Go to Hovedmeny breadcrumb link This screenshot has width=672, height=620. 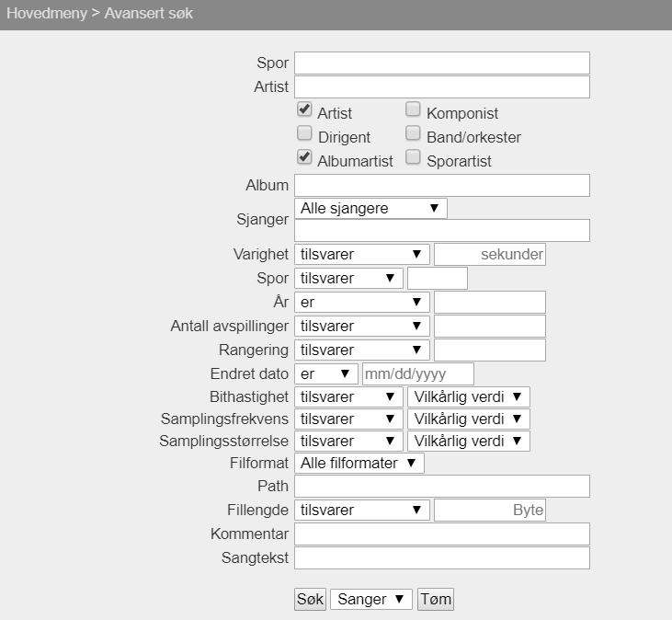click(x=46, y=15)
